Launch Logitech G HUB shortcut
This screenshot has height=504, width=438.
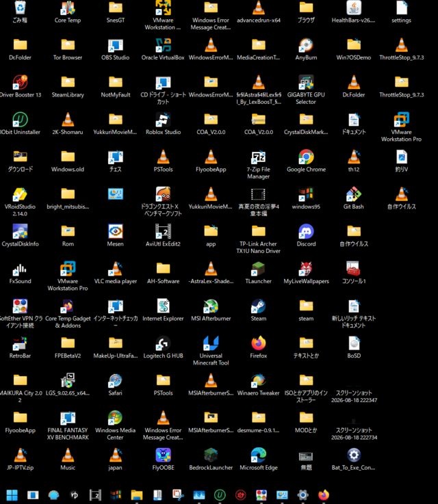pyautogui.click(x=163, y=343)
